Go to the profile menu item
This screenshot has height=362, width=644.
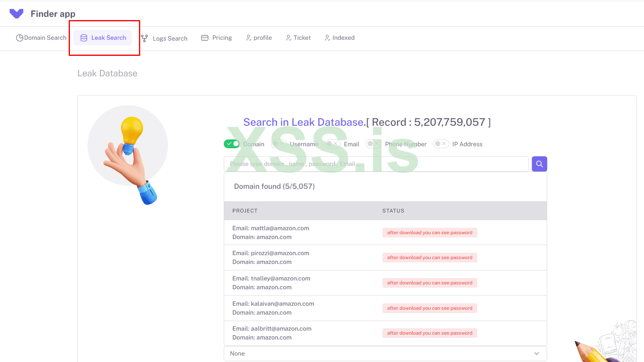(x=259, y=38)
